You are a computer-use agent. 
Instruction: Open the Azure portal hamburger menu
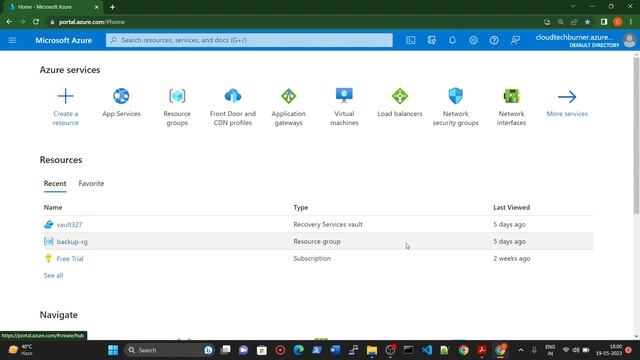pos(12,40)
